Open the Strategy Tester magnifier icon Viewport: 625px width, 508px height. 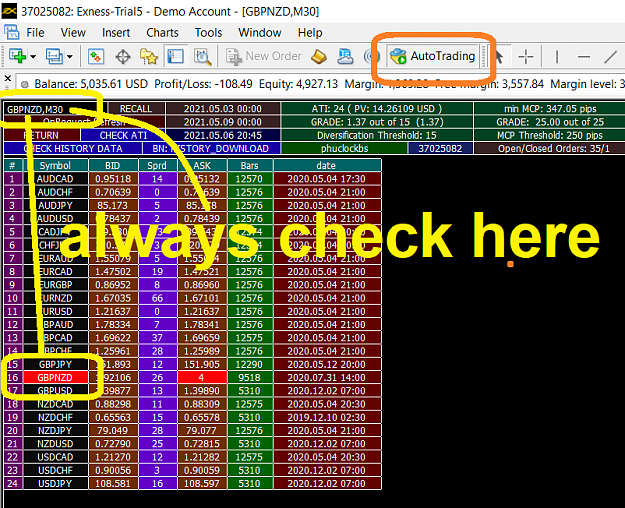tap(202, 56)
